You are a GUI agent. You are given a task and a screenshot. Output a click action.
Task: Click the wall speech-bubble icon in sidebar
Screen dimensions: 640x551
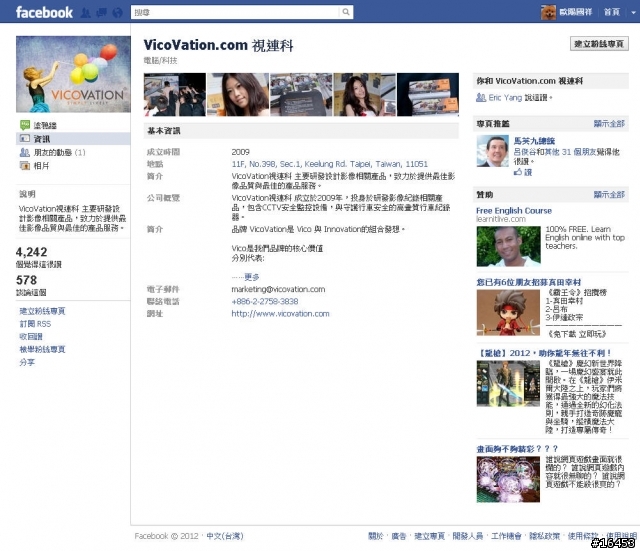tap(24, 125)
